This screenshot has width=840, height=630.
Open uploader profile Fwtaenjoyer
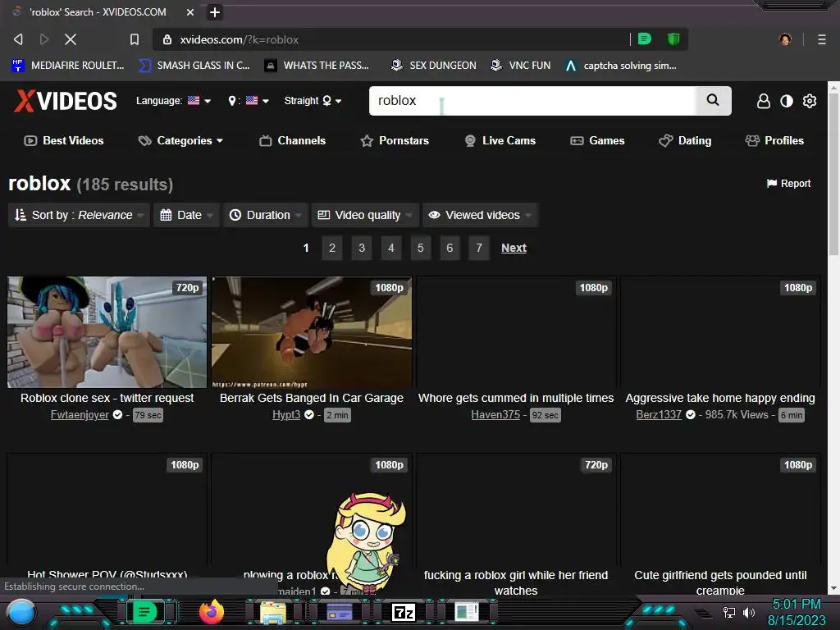pos(80,414)
